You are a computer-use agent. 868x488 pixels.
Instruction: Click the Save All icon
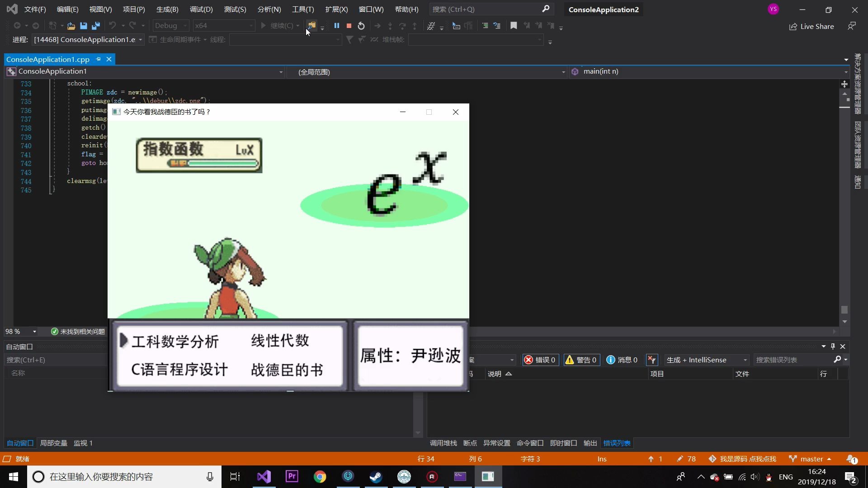(x=95, y=26)
